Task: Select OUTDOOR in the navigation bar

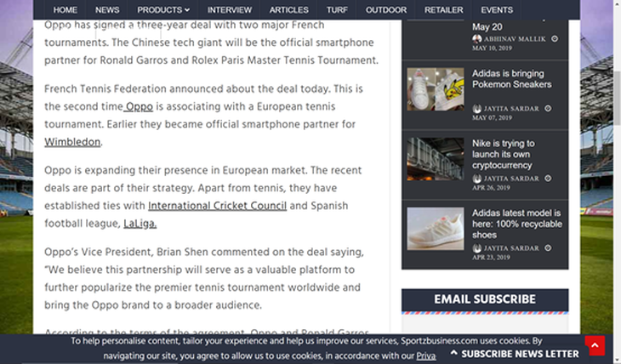Action: pyautogui.click(x=385, y=10)
